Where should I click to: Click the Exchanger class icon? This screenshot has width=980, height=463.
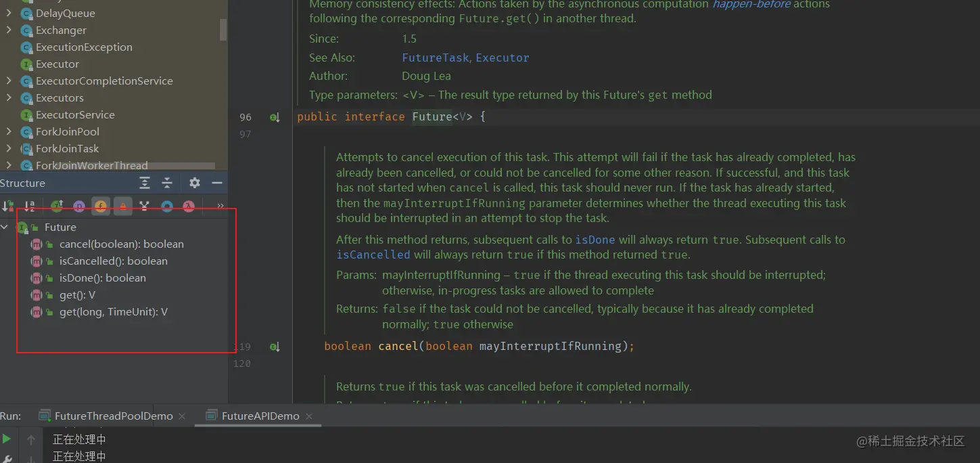coord(27,30)
